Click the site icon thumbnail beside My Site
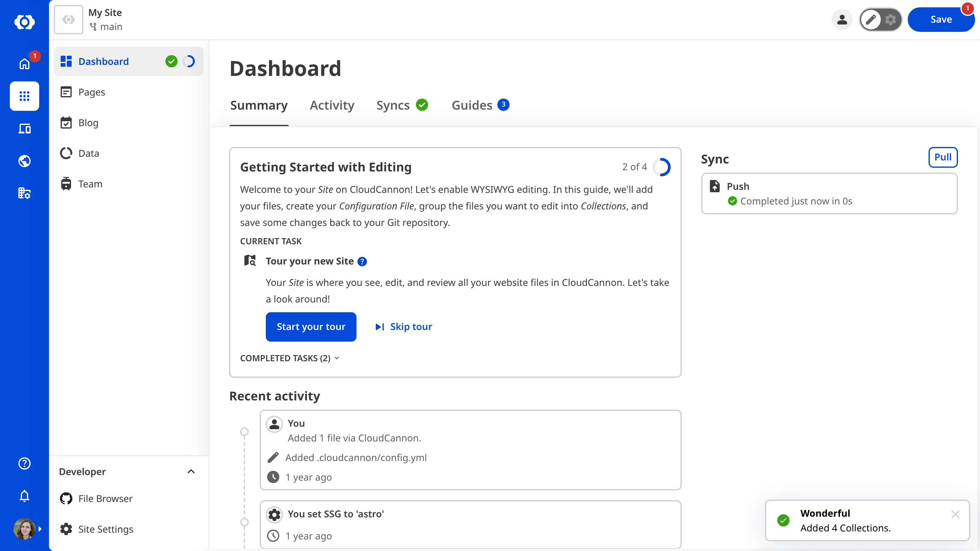Image resolution: width=980 pixels, height=551 pixels. click(x=69, y=19)
